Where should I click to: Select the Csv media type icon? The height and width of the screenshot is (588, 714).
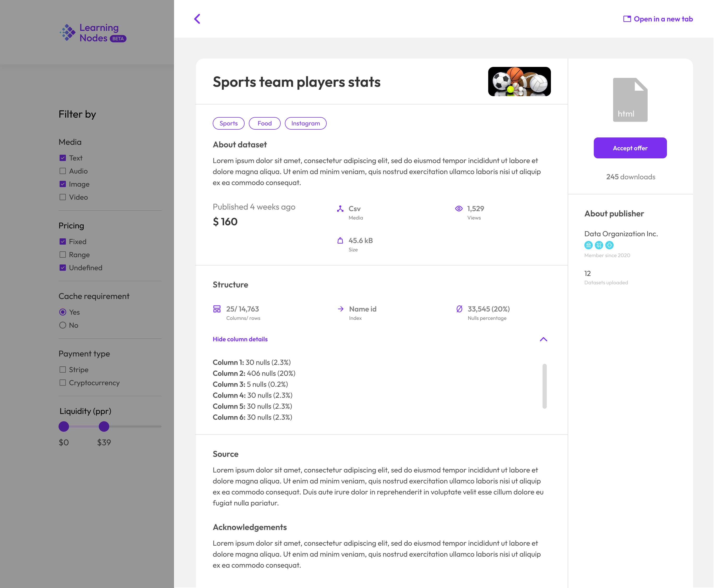point(340,209)
